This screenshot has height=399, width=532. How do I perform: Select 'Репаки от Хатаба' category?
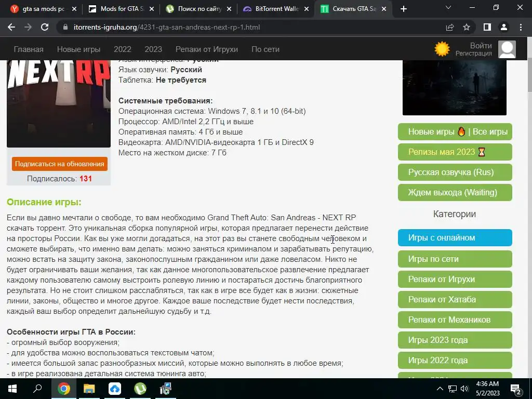click(x=455, y=300)
